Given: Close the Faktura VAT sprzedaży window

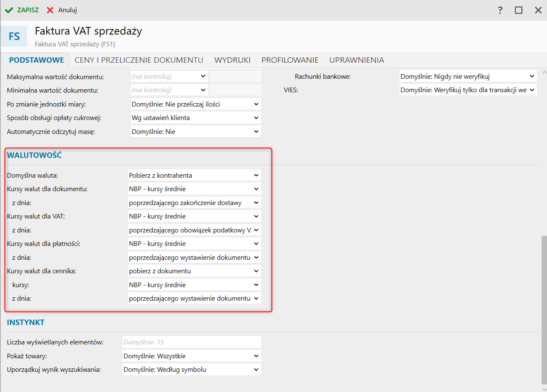Looking at the screenshot, I should tap(538, 10).
